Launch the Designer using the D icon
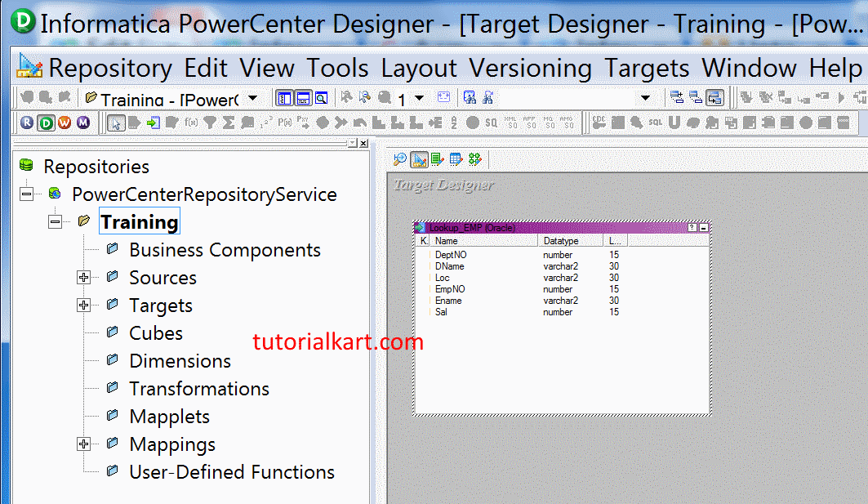 pyautogui.click(x=47, y=123)
